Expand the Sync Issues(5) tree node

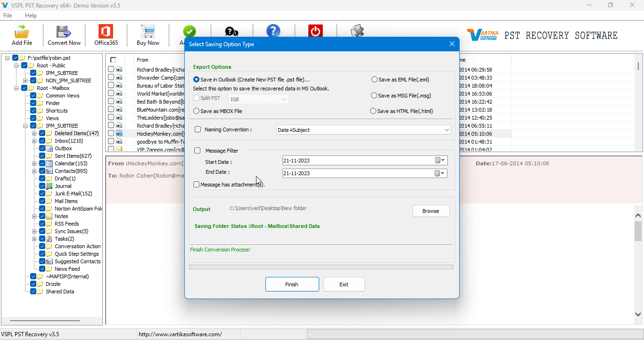pos(34,231)
